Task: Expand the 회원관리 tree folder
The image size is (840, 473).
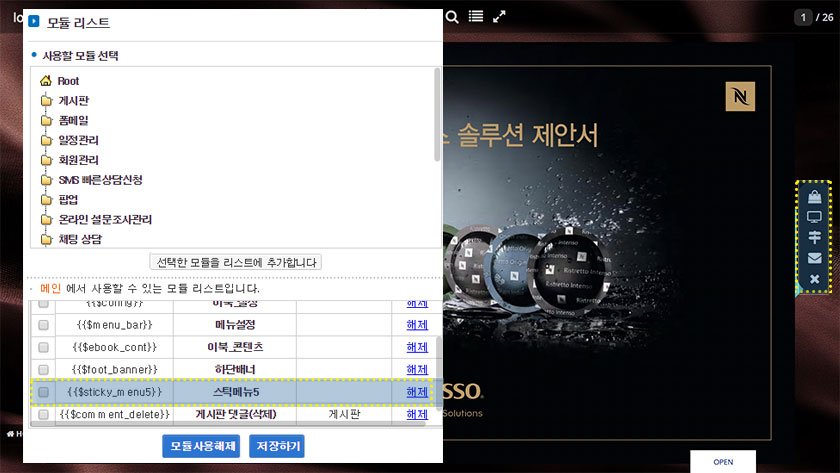Action: 78,160
